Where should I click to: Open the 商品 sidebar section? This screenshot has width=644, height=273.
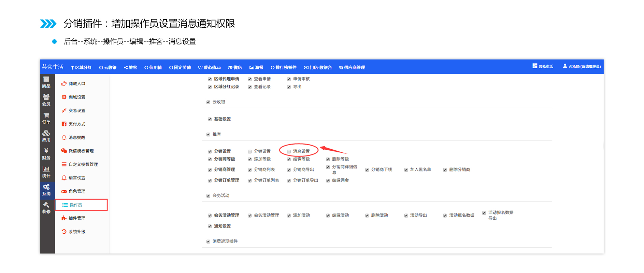click(x=46, y=82)
